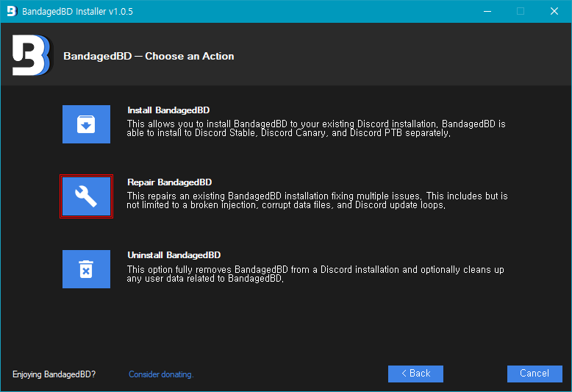Click the Uninstall BandagedBD trash icon
572x392 pixels.
point(86,269)
